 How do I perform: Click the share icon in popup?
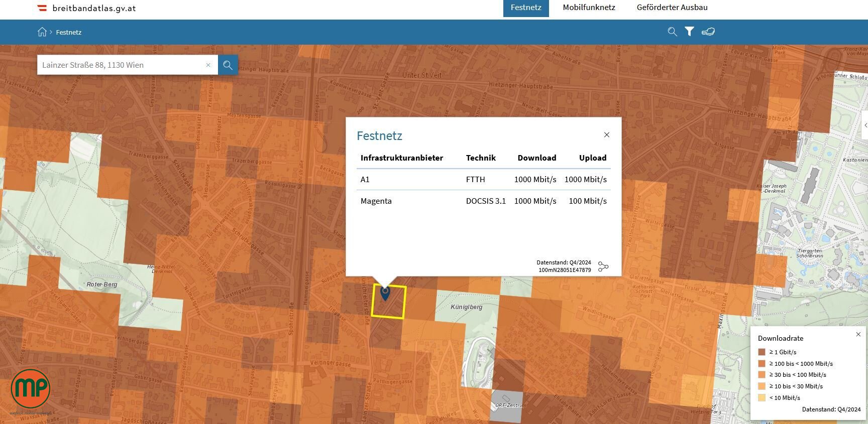pos(603,266)
